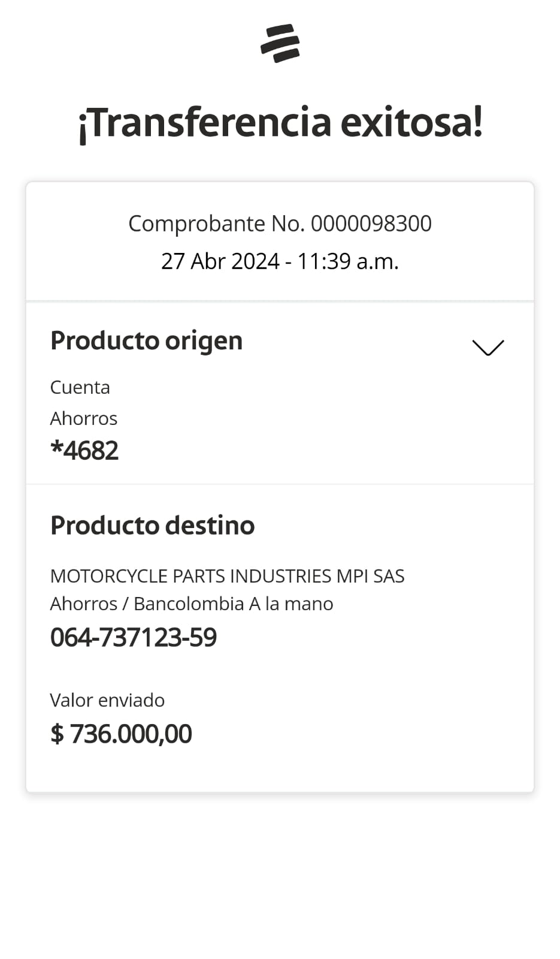
Task: Click the date 27 Abr 2024
Action: click(220, 261)
